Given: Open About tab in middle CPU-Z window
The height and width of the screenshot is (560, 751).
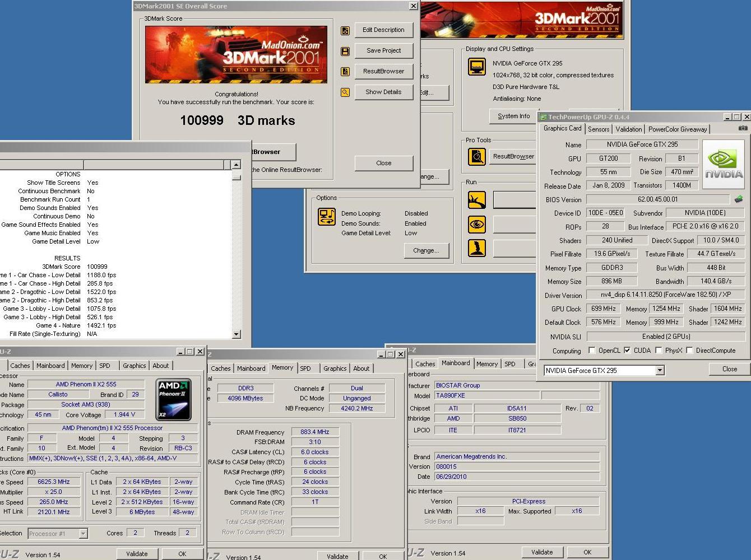Looking at the screenshot, I should click(x=361, y=368).
